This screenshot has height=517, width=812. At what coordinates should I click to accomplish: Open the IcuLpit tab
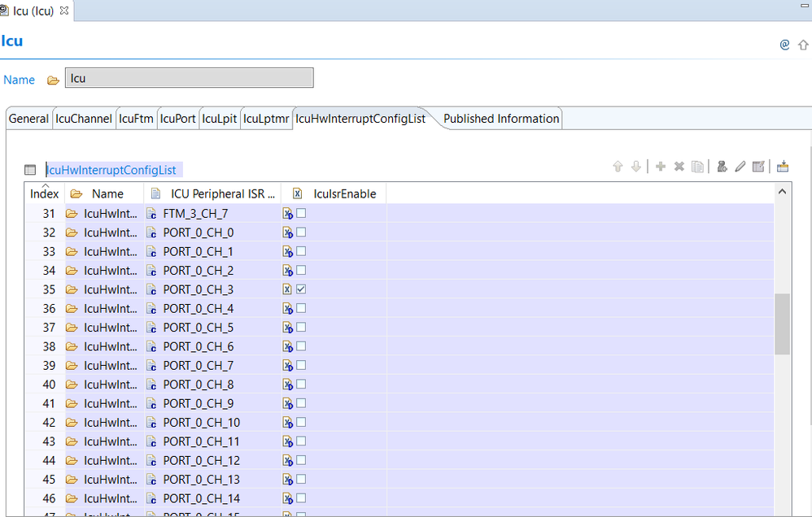point(219,119)
